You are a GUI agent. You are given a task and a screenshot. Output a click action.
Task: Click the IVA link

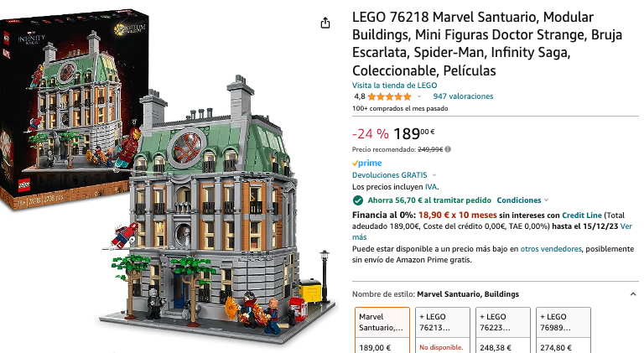click(x=431, y=187)
